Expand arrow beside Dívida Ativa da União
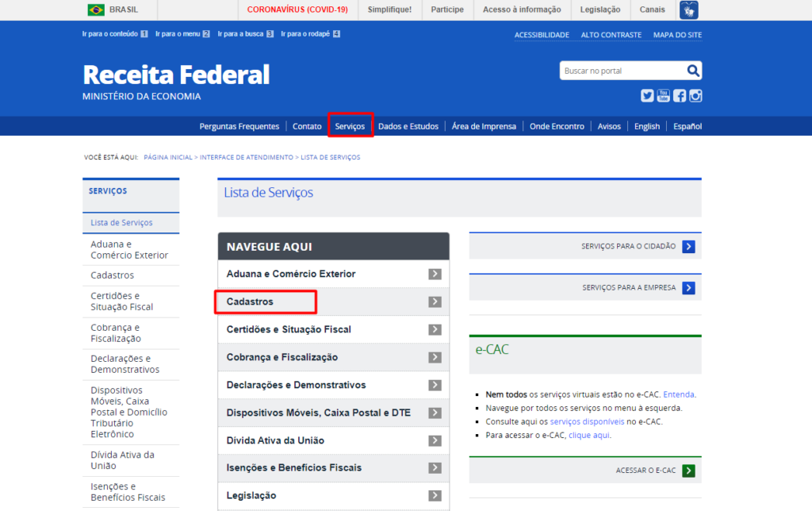812x511 pixels. tap(435, 440)
